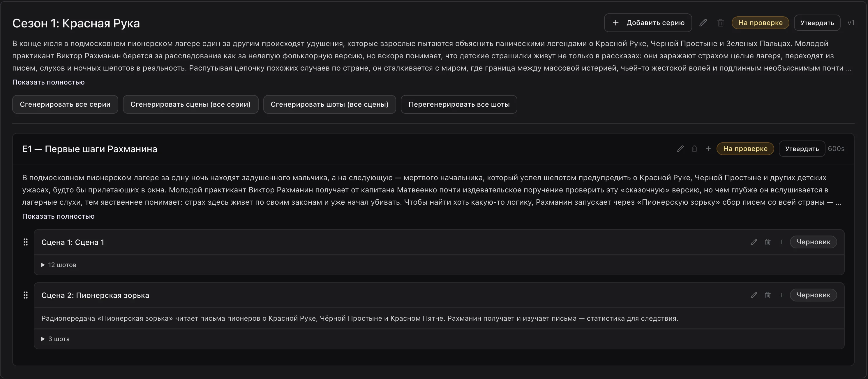Click the v1 version label
The width and height of the screenshot is (868, 379).
coord(851,22)
